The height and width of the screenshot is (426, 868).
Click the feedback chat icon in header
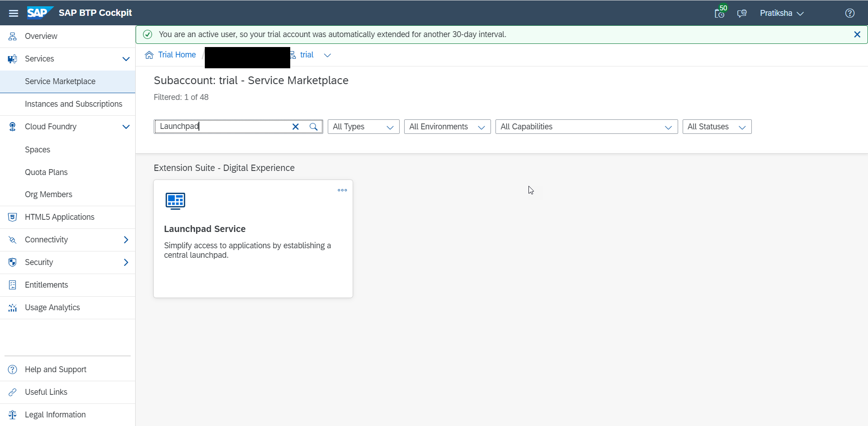pos(741,13)
